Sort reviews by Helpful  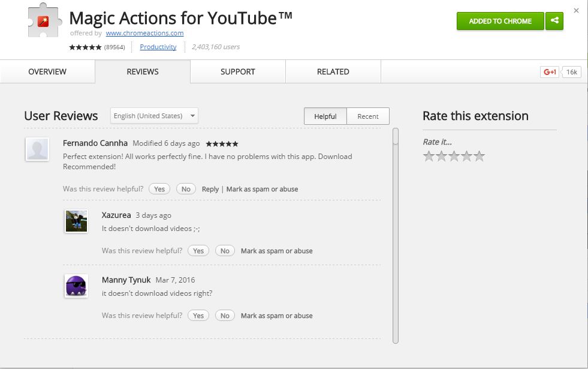[x=325, y=116]
